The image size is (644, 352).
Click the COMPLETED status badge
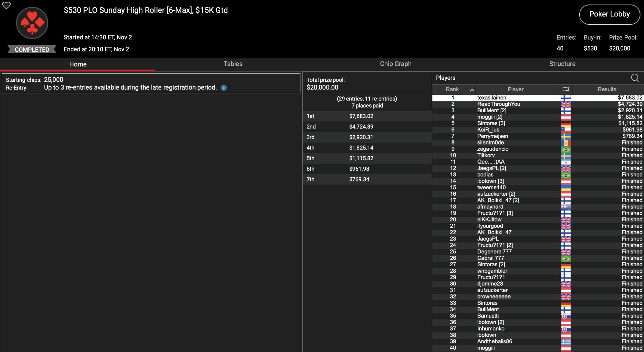coord(32,49)
